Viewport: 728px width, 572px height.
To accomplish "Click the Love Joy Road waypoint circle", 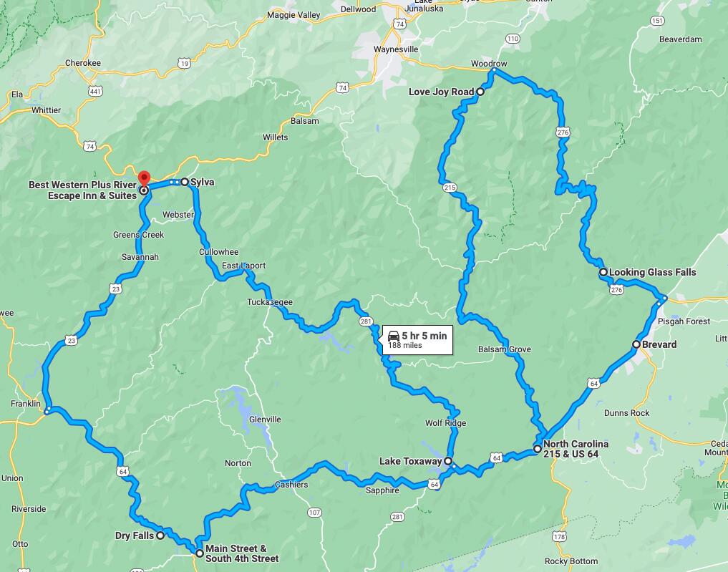I will pos(480,92).
